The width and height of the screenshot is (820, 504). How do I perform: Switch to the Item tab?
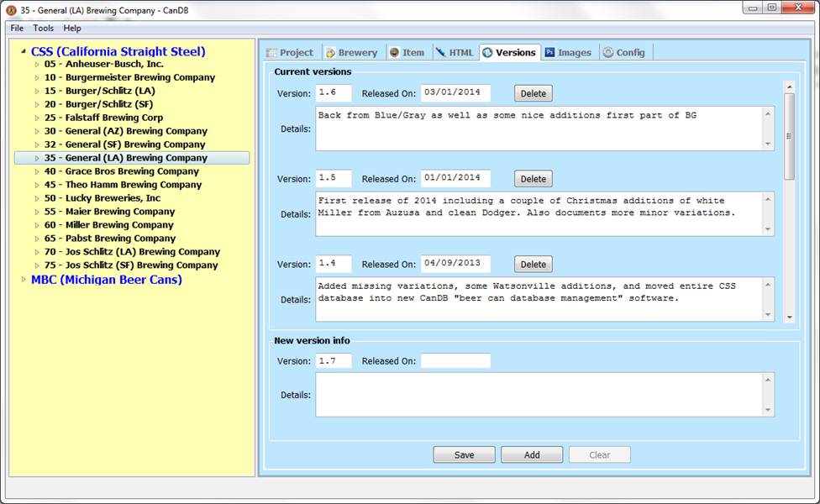click(x=407, y=52)
